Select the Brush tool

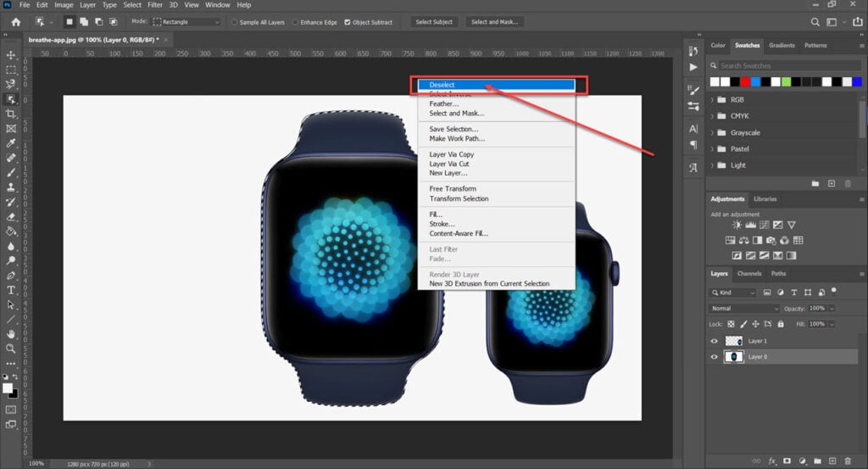[10, 173]
